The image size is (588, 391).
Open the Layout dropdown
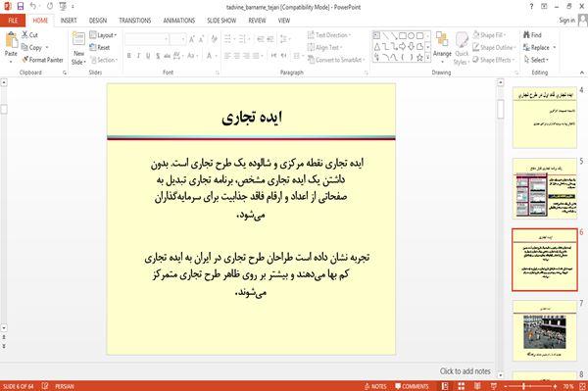coord(103,35)
